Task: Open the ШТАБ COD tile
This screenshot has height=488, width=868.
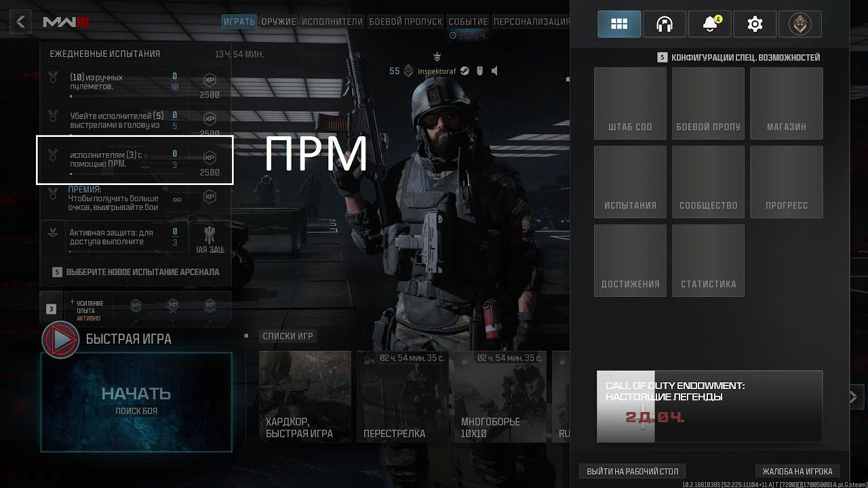Action: pos(630,103)
